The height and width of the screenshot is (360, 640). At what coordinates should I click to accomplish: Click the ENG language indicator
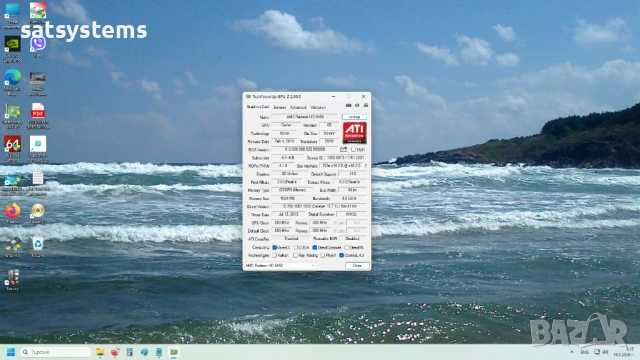click(584, 352)
